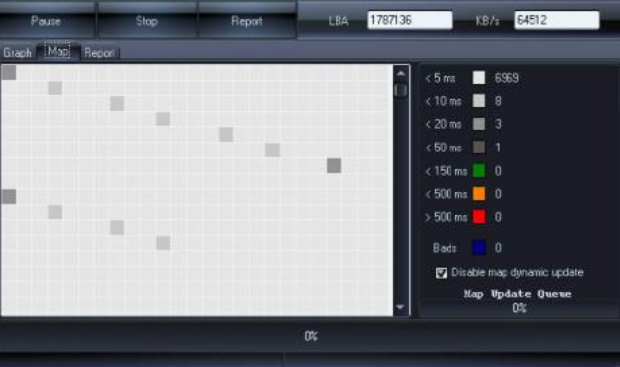The image size is (620, 367).
Task: Click the 6969 block count
Action: point(507,78)
